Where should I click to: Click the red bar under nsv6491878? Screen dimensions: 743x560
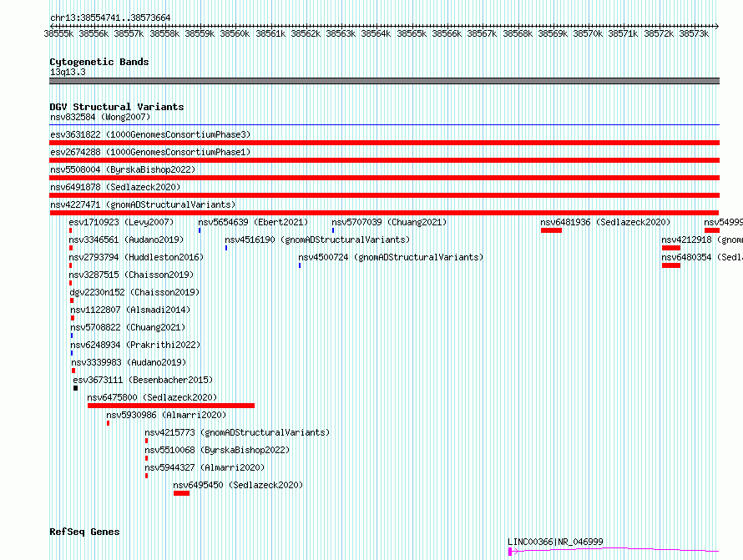click(384, 195)
